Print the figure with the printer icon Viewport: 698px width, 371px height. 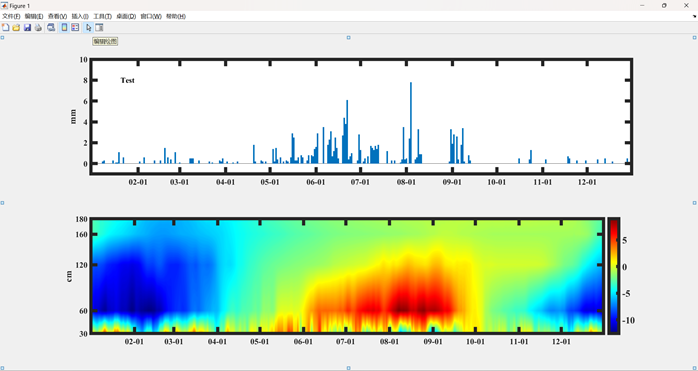pos(38,28)
